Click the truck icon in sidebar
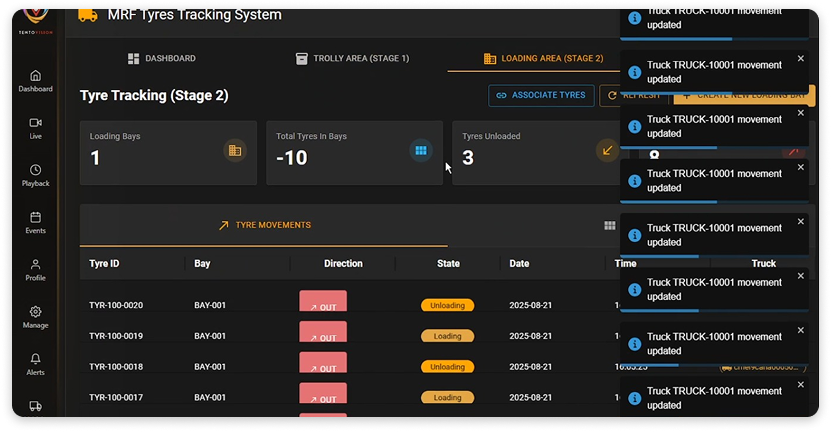Screen dimensions: 831x432 click(35, 406)
